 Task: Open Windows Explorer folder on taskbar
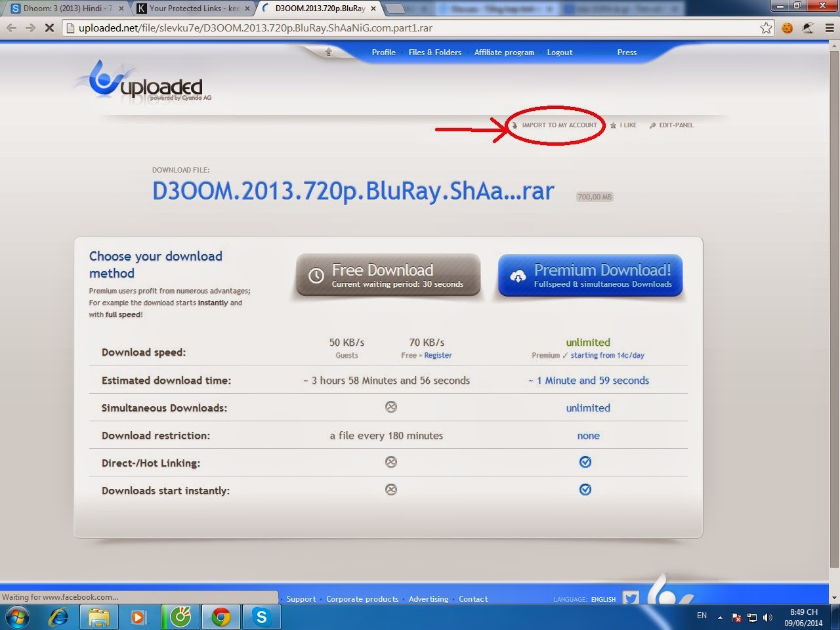pos(99,618)
